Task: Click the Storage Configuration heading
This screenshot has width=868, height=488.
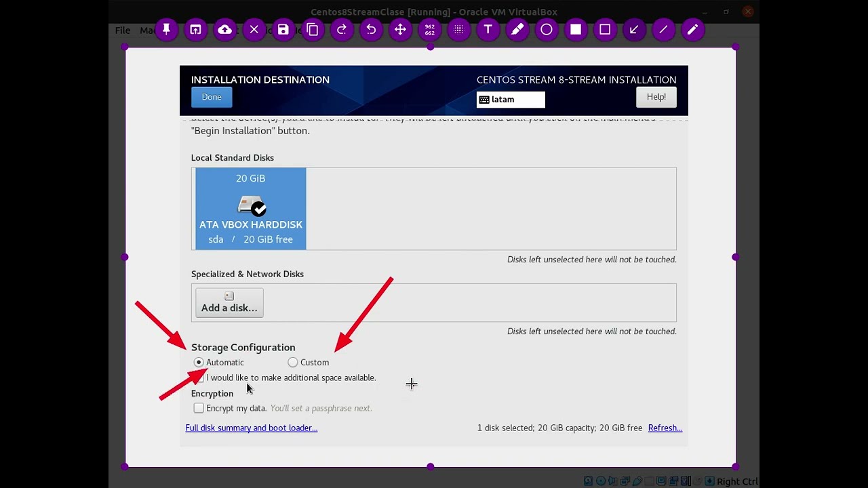Action: point(243,347)
